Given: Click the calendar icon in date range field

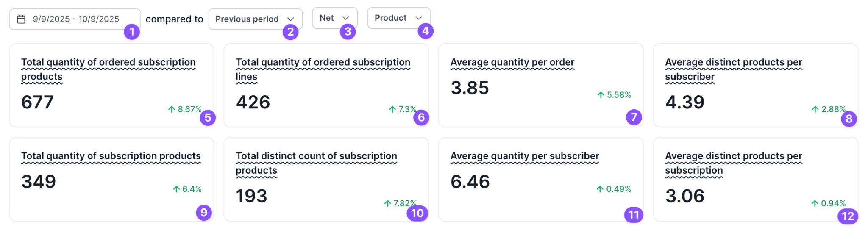Looking at the screenshot, I should tap(21, 19).
